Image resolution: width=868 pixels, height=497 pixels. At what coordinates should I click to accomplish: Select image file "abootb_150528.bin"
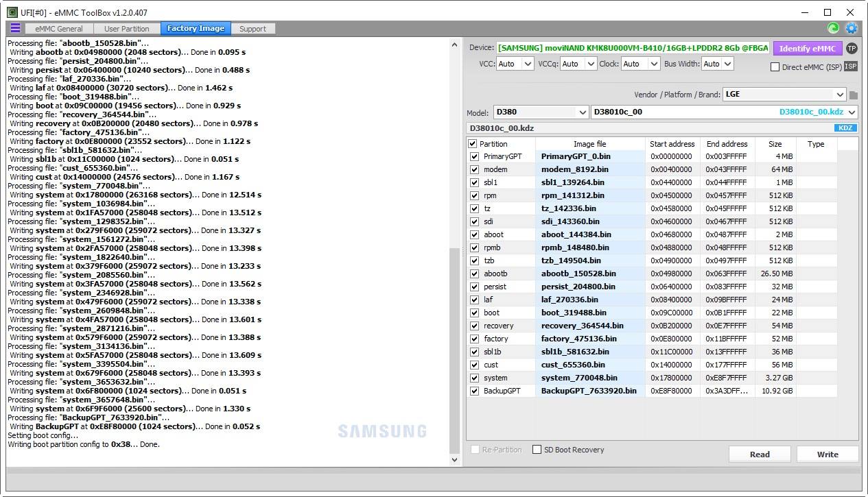point(578,274)
